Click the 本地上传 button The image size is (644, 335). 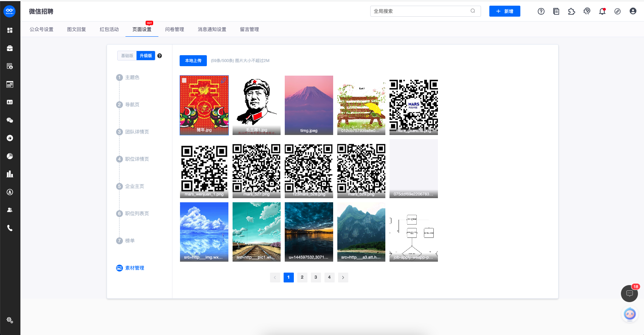tap(193, 60)
